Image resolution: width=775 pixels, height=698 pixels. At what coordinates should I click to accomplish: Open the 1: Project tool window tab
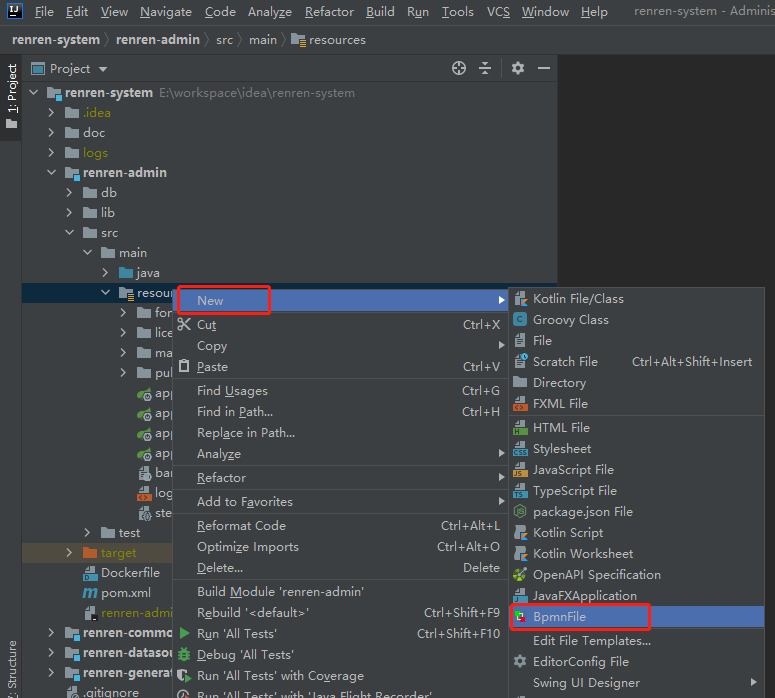(x=11, y=96)
